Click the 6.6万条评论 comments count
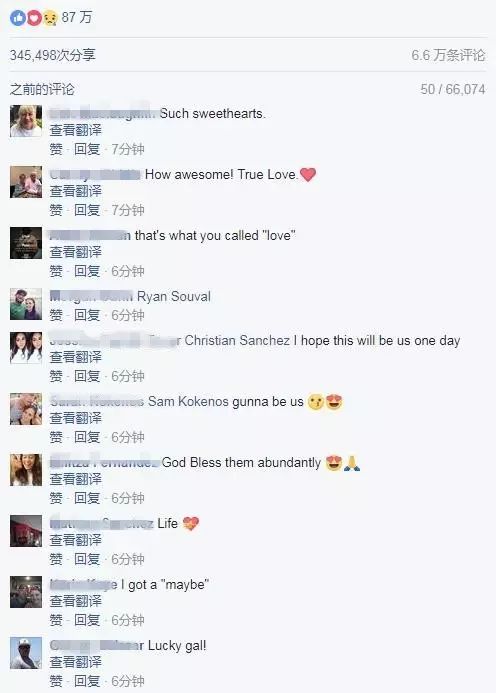 point(448,55)
